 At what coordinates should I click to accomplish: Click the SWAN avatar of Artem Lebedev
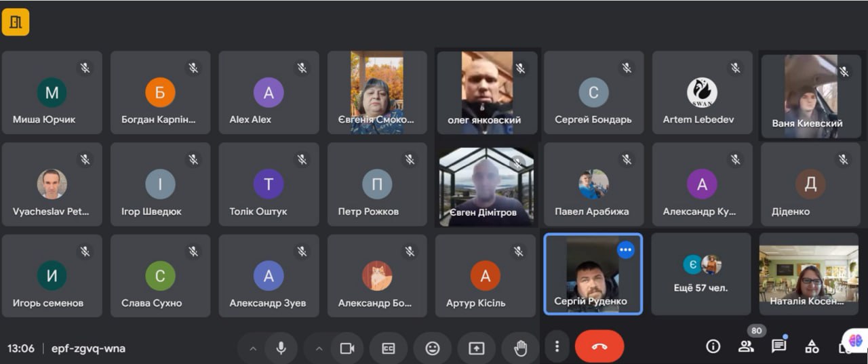click(702, 93)
